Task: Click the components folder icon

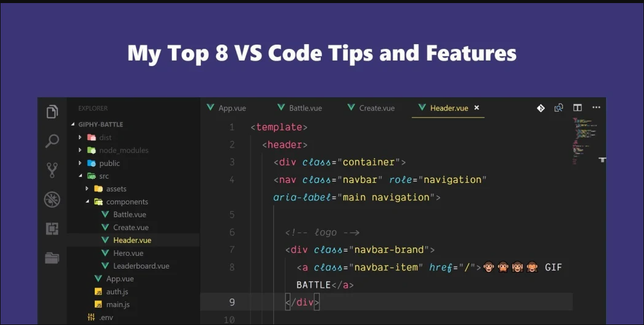Action: (x=99, y=202)
